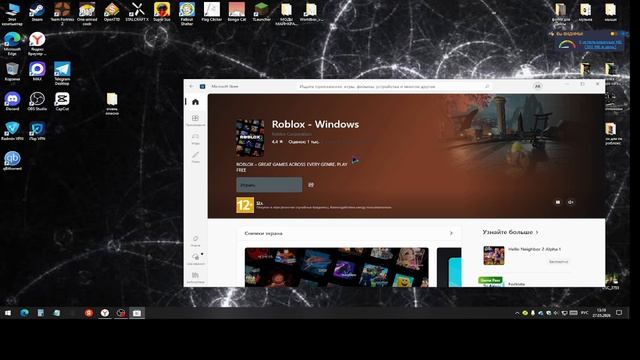Screen dimensions: 640x360
Task: Mute the Roblox trailer sound
Action: [571, 202]
